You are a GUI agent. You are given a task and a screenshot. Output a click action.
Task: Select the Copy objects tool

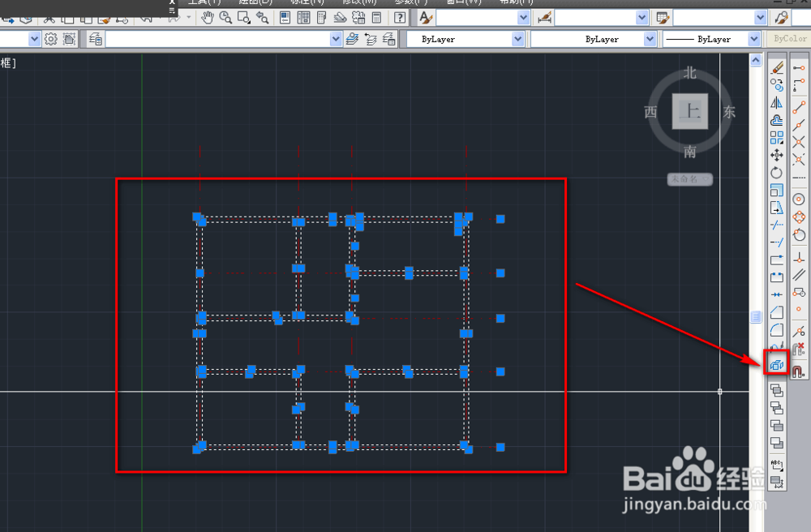pos(776,85)
